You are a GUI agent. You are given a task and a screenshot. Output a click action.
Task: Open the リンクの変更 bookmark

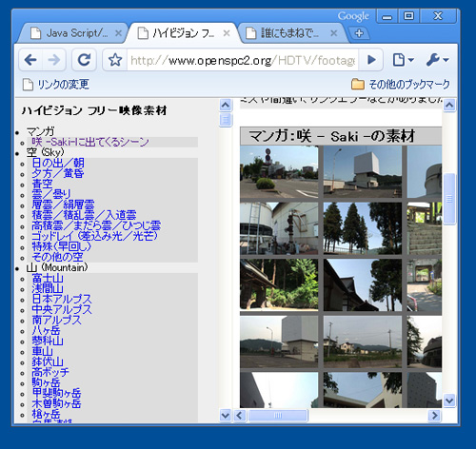click(x=56, y=85)
